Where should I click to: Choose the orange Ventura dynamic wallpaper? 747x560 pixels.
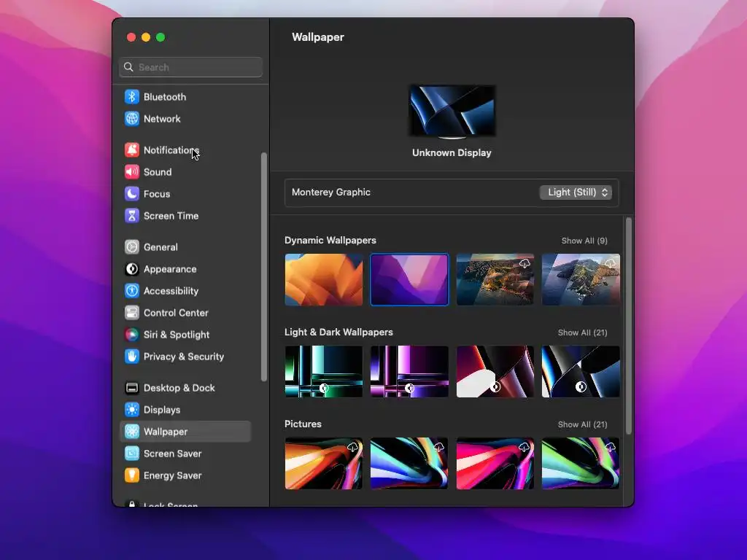point(323,279)
